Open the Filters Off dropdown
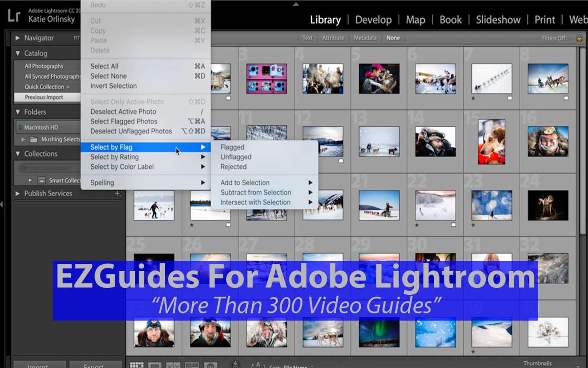 (554, 38)
